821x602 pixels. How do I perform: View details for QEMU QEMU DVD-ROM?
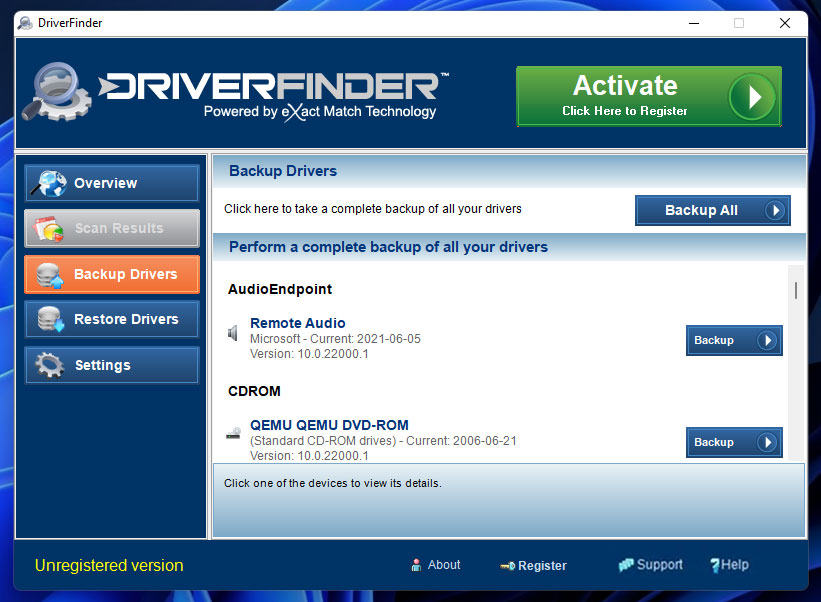[x=329, y=424]
